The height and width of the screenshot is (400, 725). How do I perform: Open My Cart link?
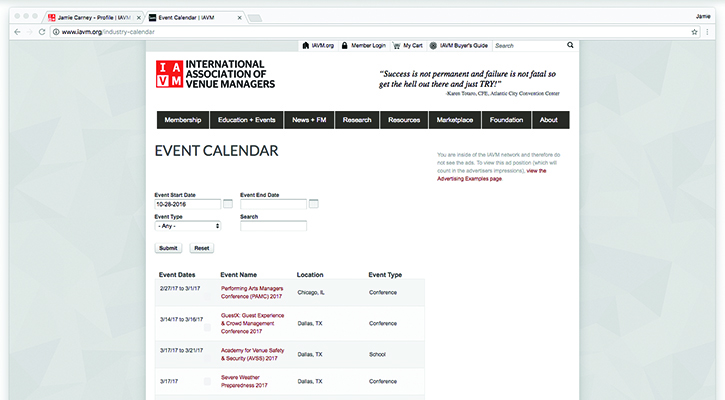point(408,45)
